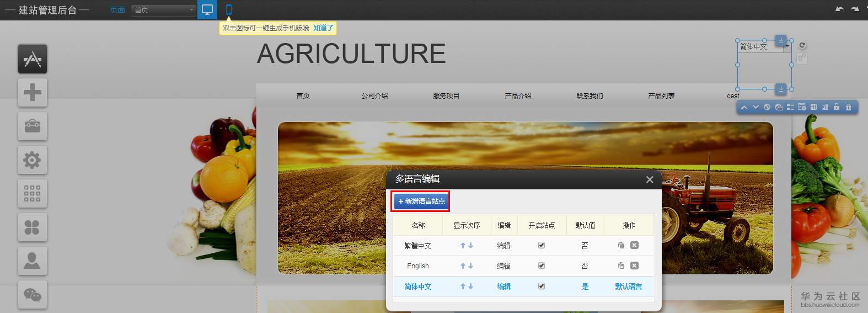Move 简体中文 row down in order
Viewport: 868px width, 313px height.
point(470,287)
